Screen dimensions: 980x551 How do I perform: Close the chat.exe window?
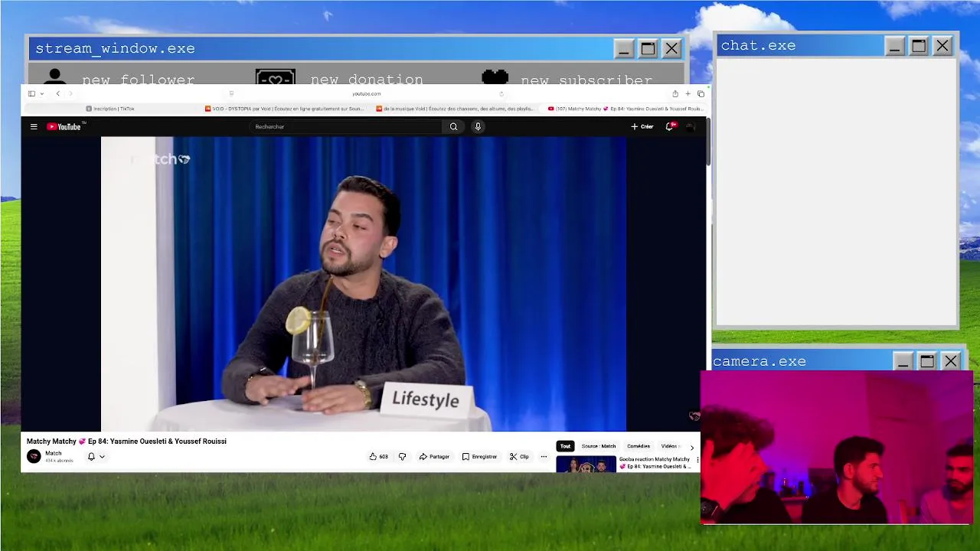coord(942,46)
